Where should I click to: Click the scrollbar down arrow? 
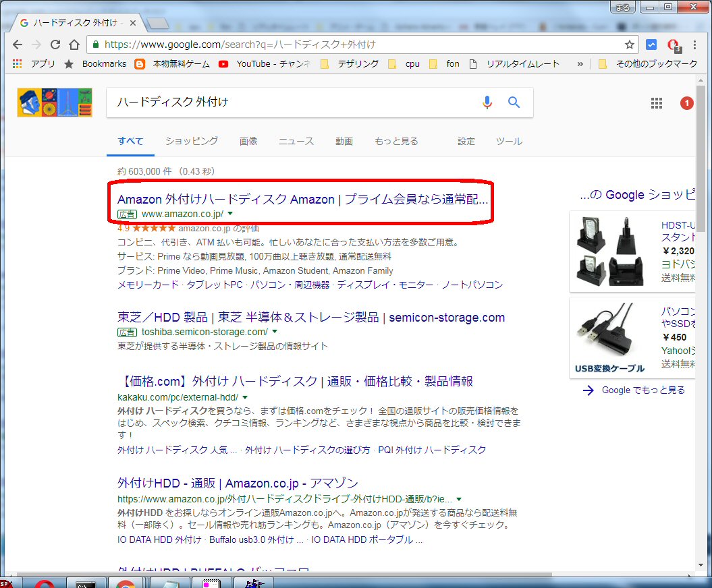click(x=701, y=565)
